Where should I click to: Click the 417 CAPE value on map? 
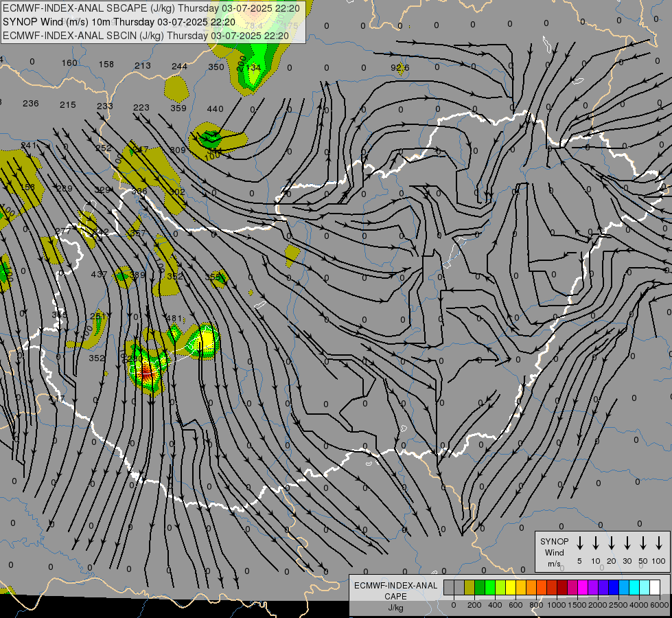56,398
